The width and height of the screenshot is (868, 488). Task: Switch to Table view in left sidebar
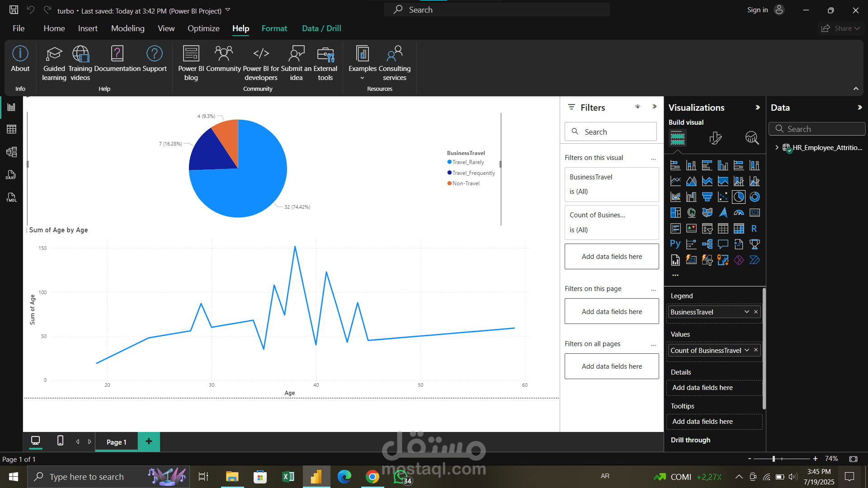pos(11,130)
